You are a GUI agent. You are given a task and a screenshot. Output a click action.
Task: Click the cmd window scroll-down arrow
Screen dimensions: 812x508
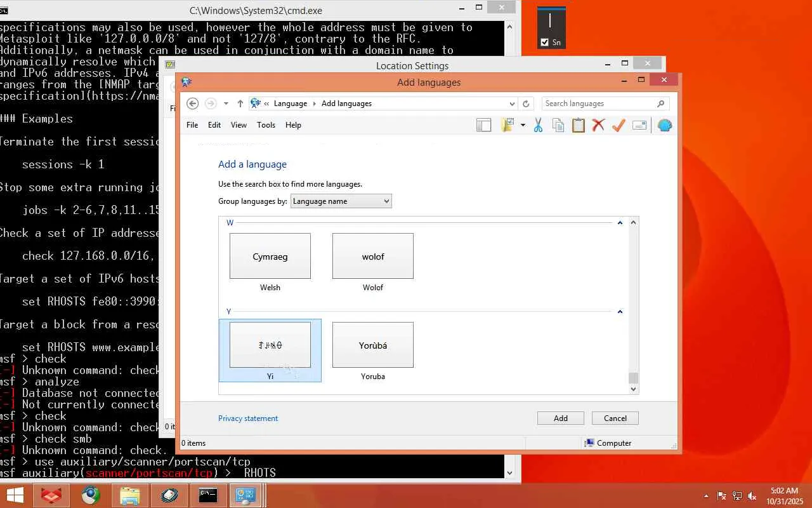click(509, 473)
